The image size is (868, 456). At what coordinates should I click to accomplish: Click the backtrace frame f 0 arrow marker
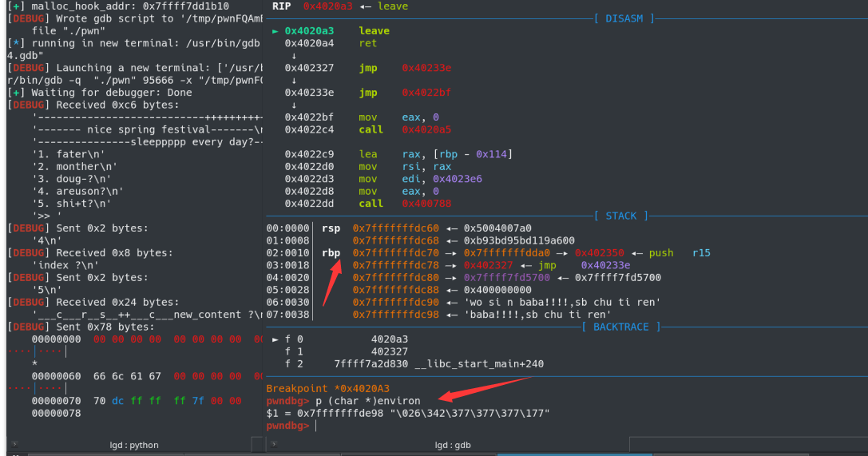275,339
